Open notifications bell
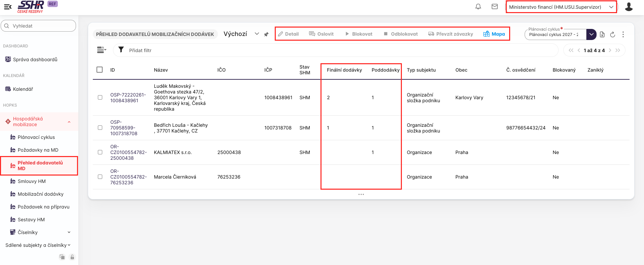This screenshot has height=265, width=644. [478, 7]
